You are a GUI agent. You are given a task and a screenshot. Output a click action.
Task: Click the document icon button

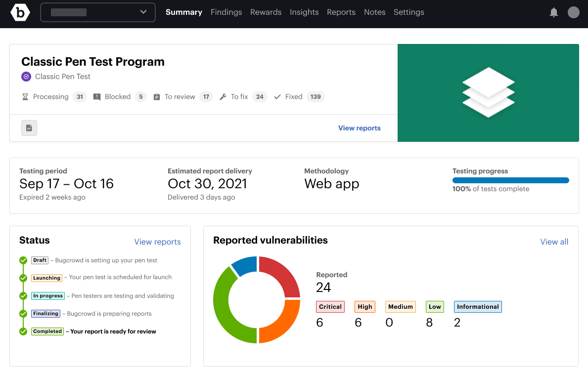point(29,128)
